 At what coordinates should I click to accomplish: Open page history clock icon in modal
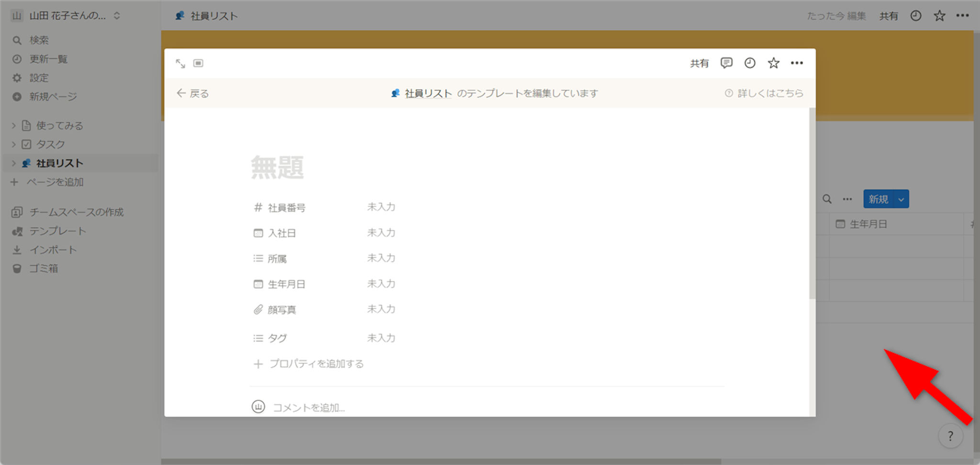[749, 63]
